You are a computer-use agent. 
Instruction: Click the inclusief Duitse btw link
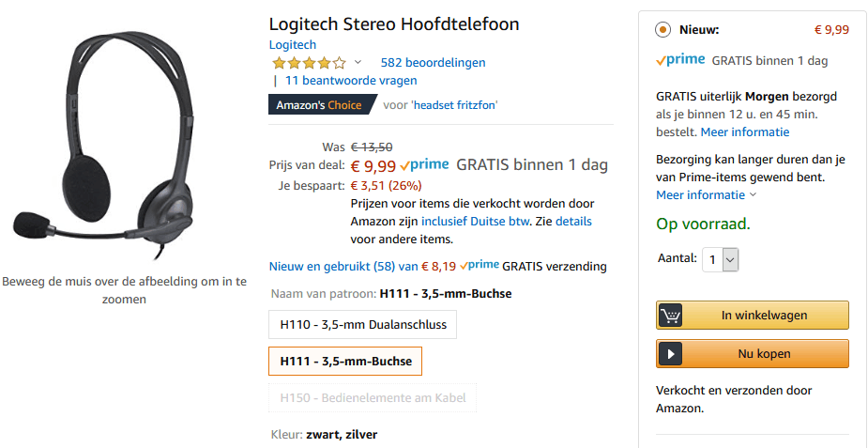click(x=476, y=222)
